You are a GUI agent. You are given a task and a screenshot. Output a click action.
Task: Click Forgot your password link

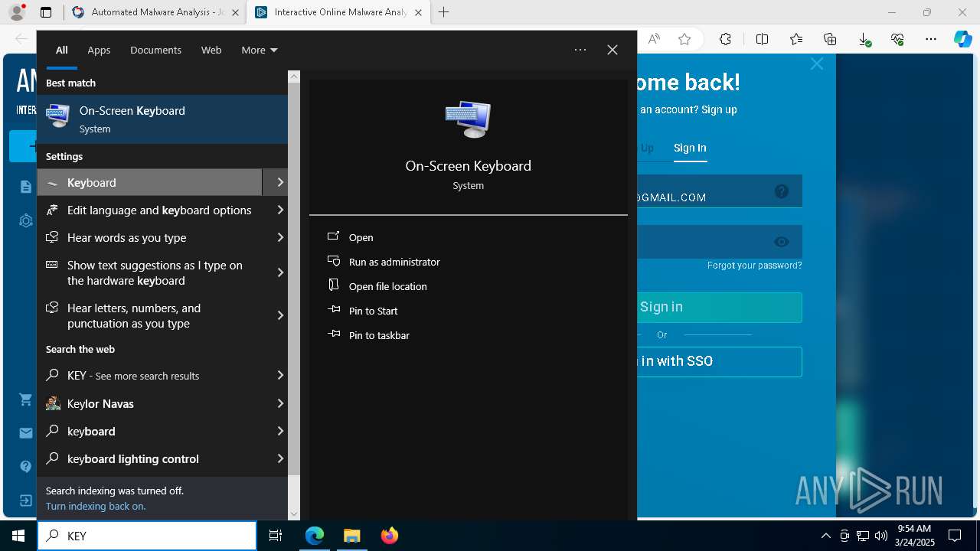(754, 266)
